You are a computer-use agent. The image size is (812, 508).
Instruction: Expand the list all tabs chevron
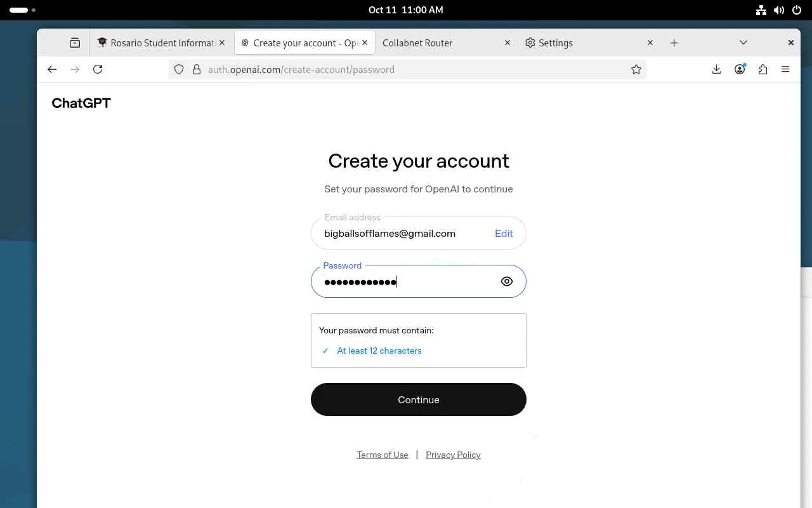point(743,43)
